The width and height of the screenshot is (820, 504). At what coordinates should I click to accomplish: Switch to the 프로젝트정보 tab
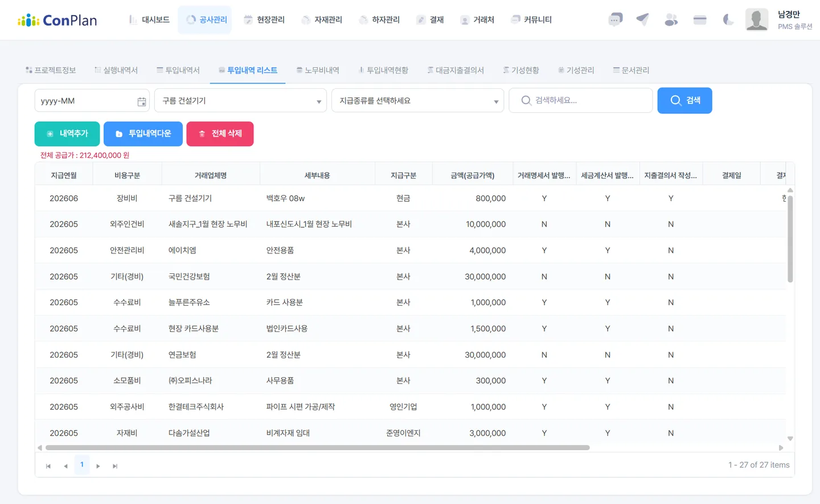tap(51, 70)
